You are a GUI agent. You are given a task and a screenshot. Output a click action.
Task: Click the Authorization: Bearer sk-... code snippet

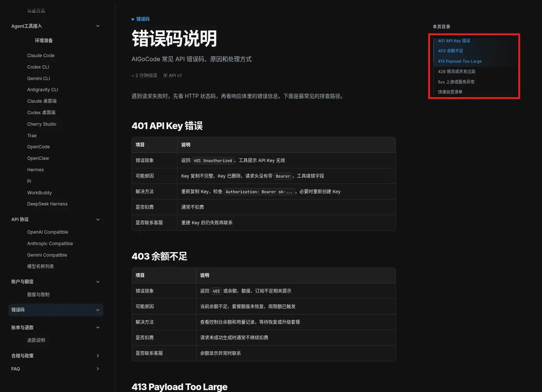coord(259,192)
